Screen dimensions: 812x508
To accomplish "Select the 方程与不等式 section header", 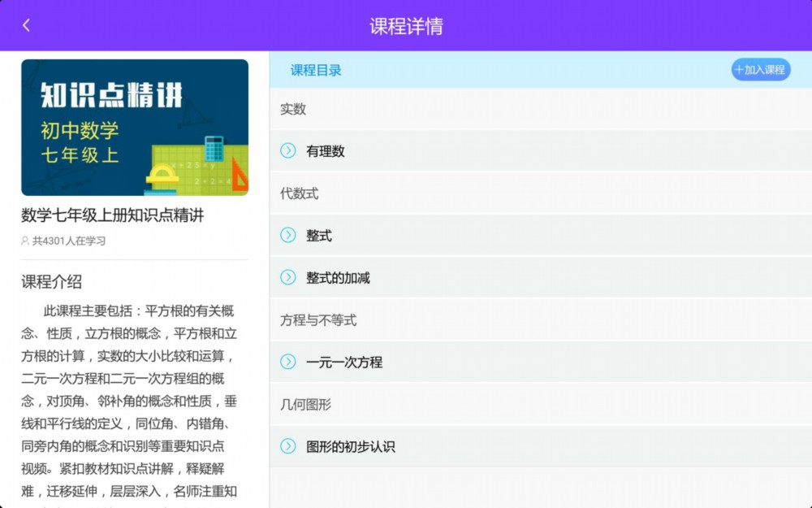I will tap(318, 320).
